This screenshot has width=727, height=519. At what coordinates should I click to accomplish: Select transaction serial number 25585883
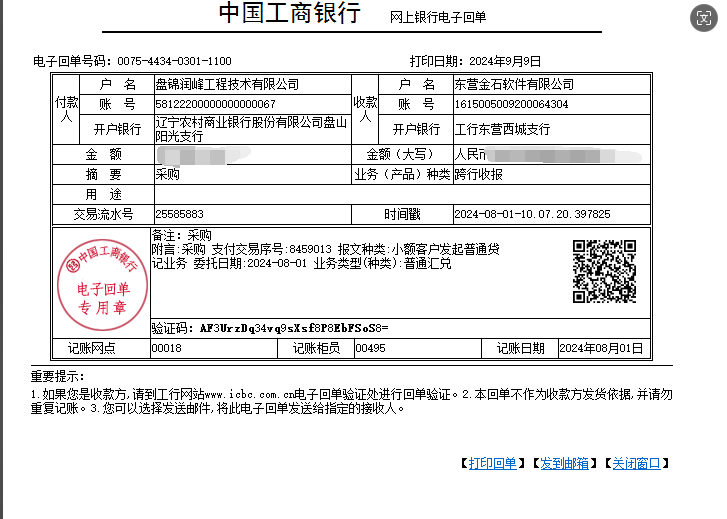(179, 214)
